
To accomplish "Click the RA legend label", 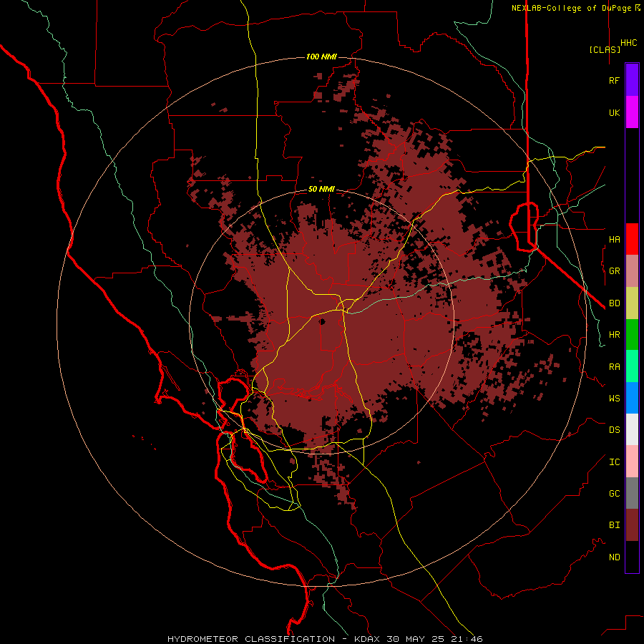I will point(614,367).
